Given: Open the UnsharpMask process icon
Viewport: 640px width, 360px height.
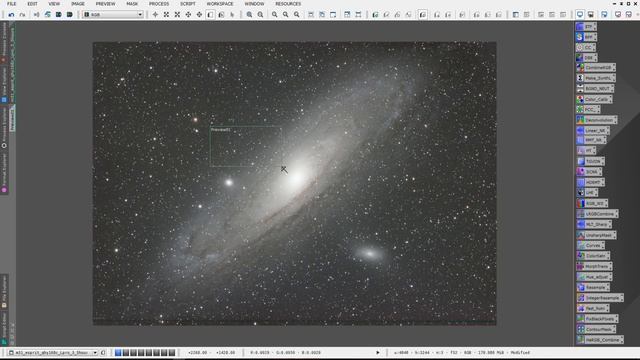Looking at the screenshot, I should 596,235.
